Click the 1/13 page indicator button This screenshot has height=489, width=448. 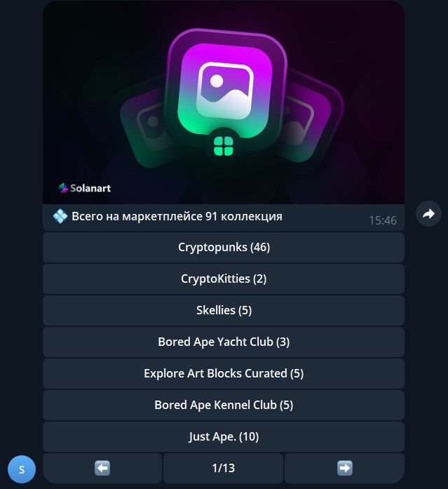(224, 468)
